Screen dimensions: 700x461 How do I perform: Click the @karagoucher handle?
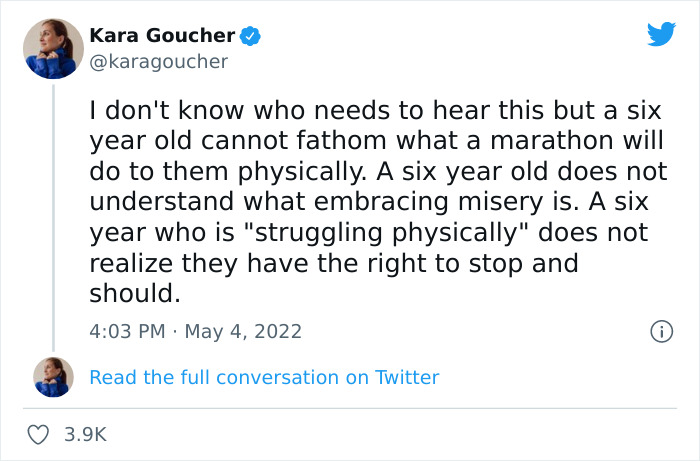(158, 62)
